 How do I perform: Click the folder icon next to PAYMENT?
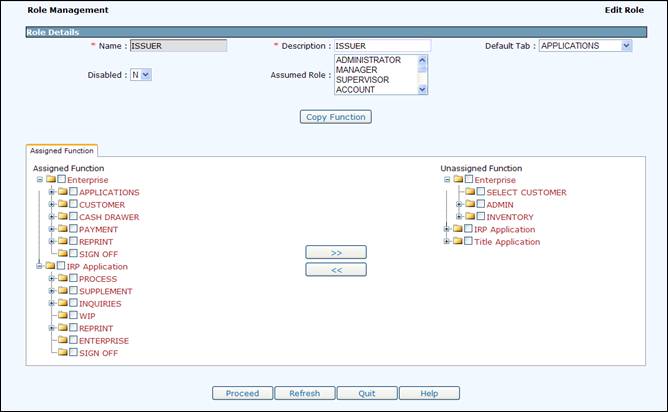[x=62, y=229]
